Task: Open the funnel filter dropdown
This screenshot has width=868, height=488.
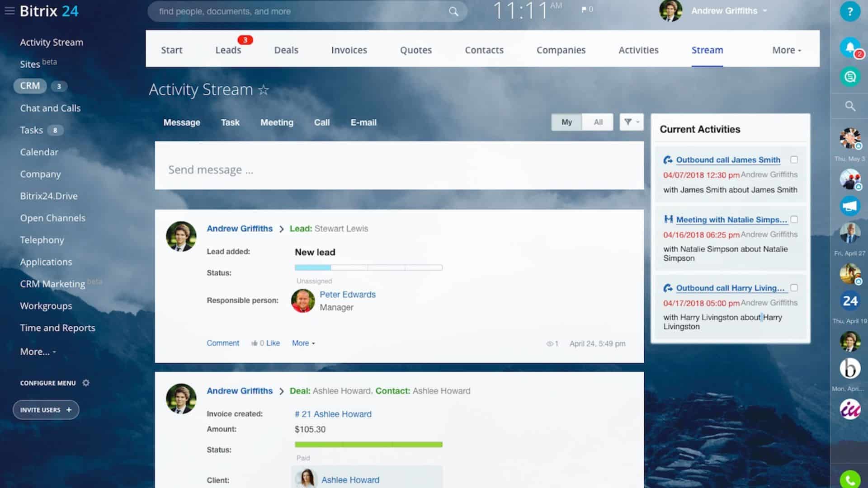Action: [x=632, y=122]
